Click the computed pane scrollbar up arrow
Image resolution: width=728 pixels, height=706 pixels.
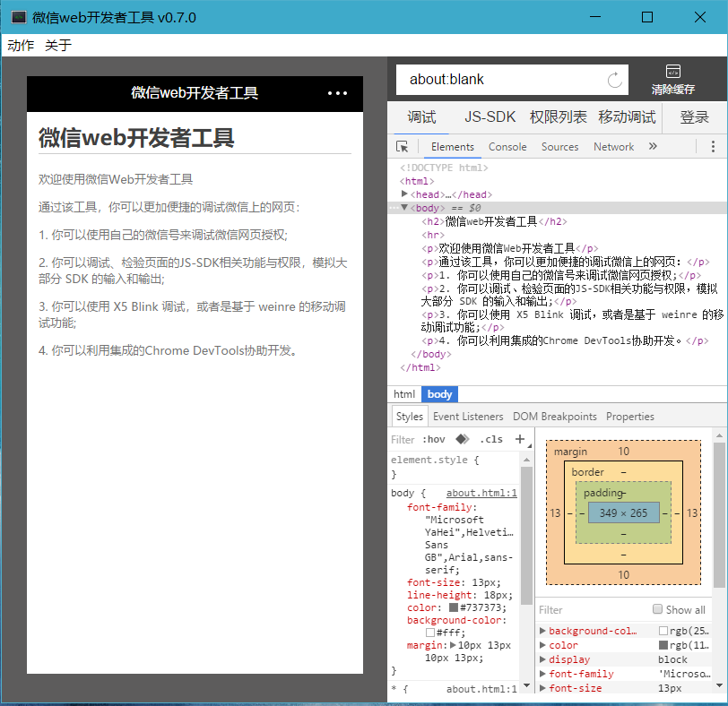pyautogui.click(x=719, y=435)
